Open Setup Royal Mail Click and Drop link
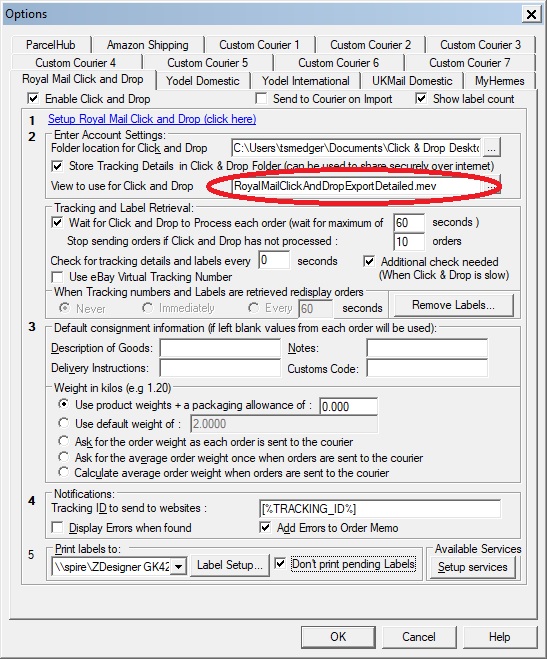The image size is (547, 659). tap(152, 119)
